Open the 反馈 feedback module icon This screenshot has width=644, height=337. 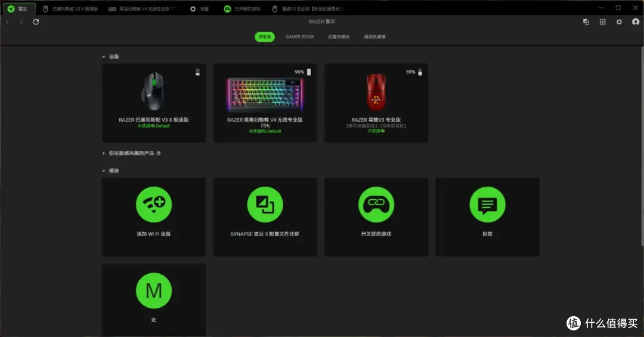point(488,205)
